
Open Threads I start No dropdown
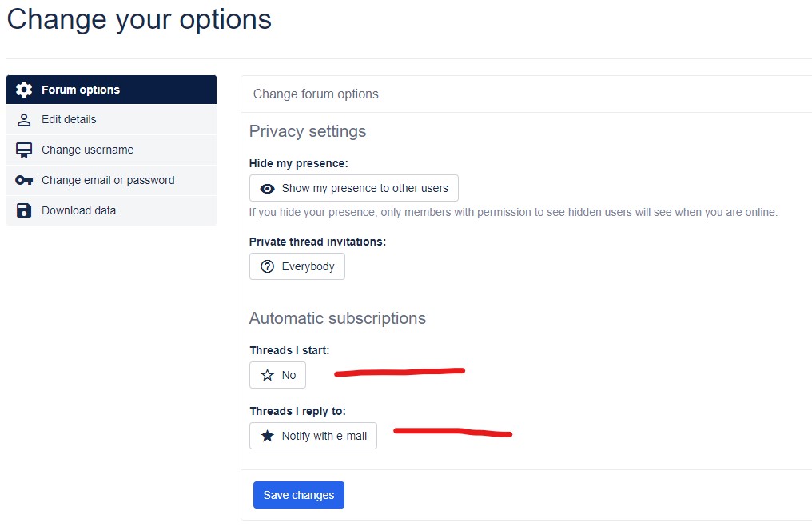point(277,375)
